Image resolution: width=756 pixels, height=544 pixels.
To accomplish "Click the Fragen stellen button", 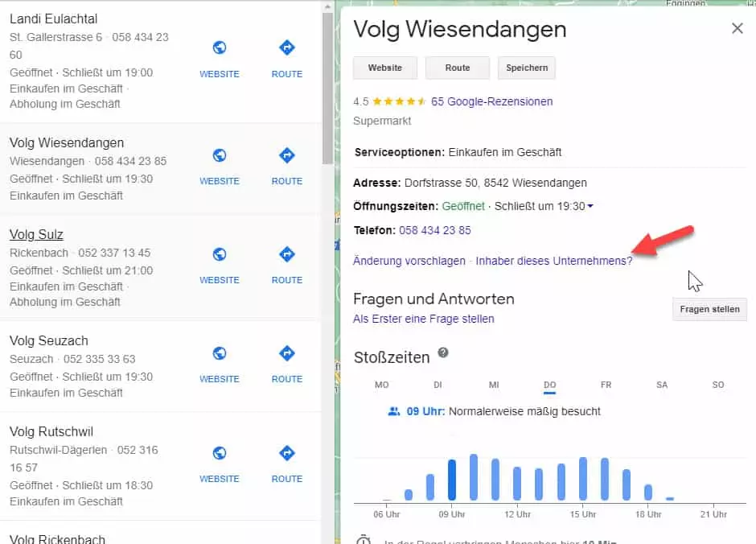I will tap(709, 309).
